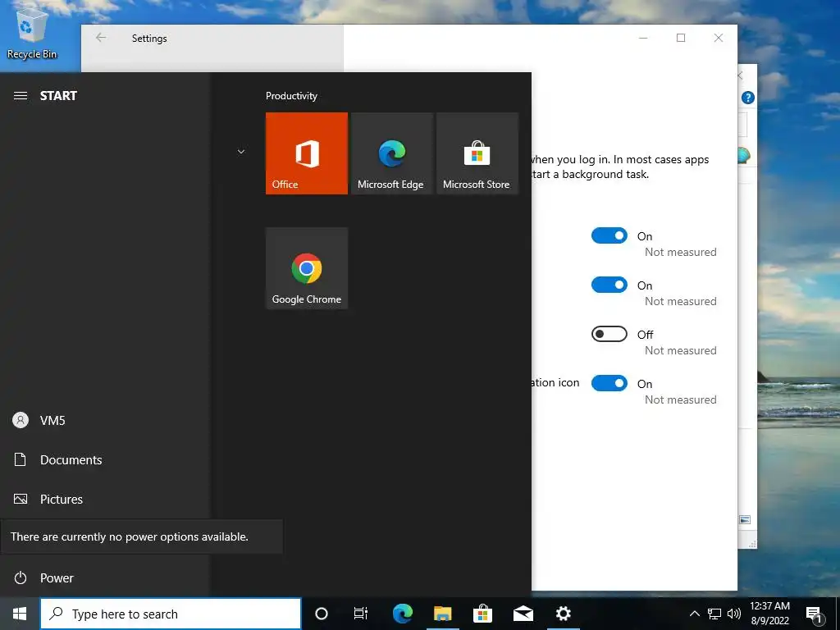This screenshot has height=630, width=840.
Task: Show hidden system tray icons
Action: [694, 614]
